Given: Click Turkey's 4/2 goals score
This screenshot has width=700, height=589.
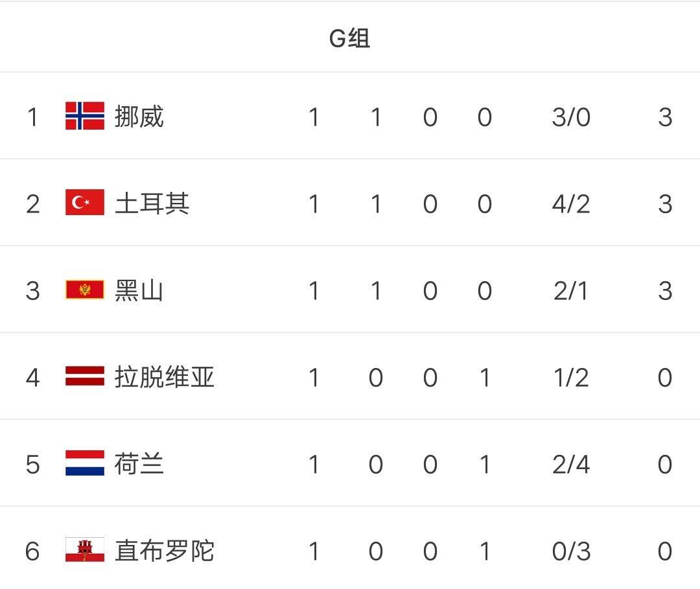Looking at the screenshot, I should tap(571, 204).
